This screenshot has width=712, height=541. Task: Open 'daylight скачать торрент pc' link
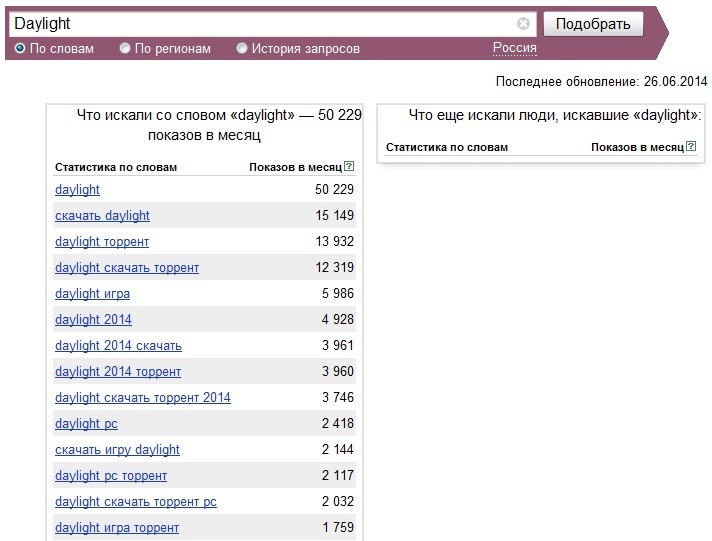tap(136, 501)
